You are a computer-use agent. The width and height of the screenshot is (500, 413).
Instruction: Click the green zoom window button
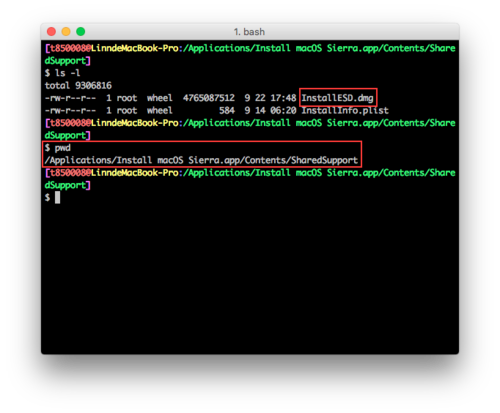point(81,32)
